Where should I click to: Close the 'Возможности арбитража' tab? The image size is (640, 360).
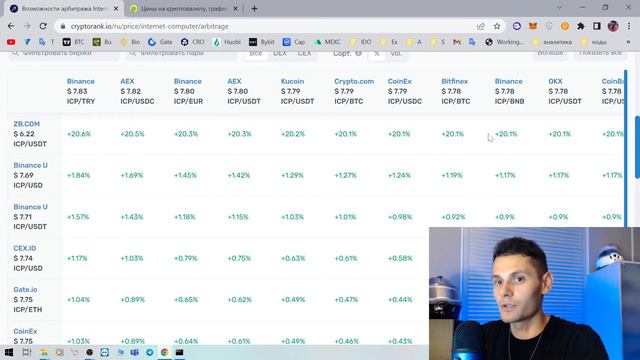pyautogui.click(x=116, y=9)
